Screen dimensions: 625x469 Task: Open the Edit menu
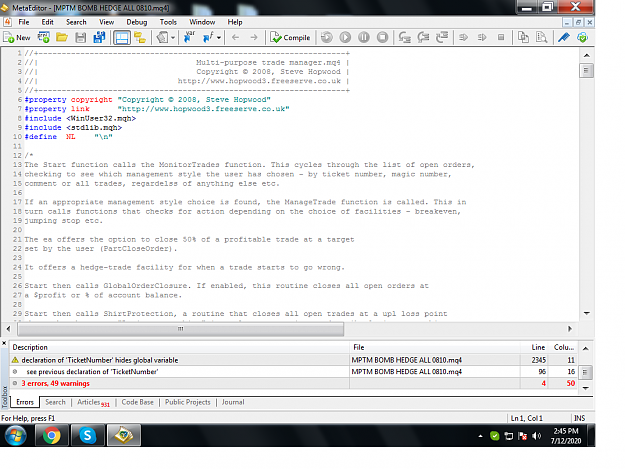coord(47,22)
